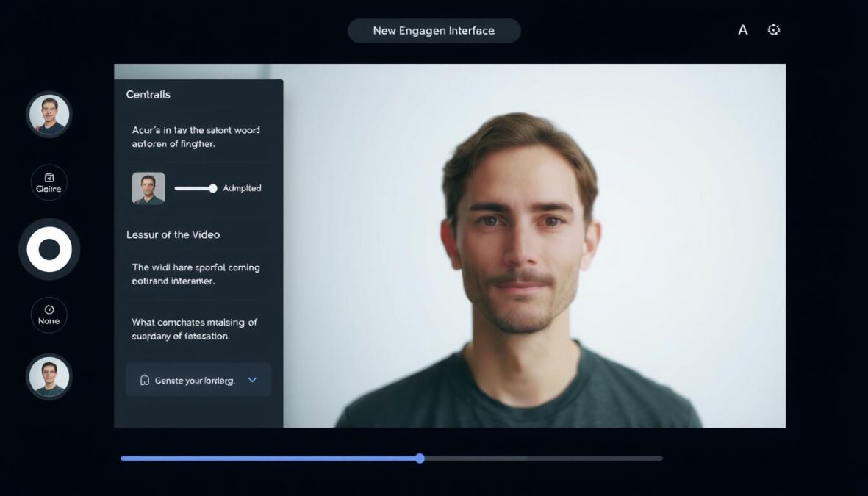Open the 'Lessur of the Video' section
868x496 pixels.
(x=173, y=234)
